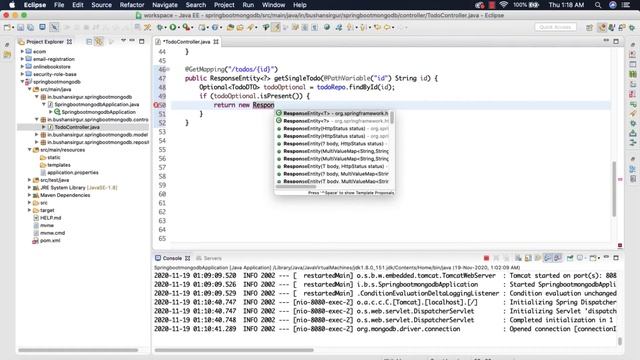The width and height of the screenshot is (640, 360).
Task: Collapse the src/main/resources folder
Action: (29, 150)
